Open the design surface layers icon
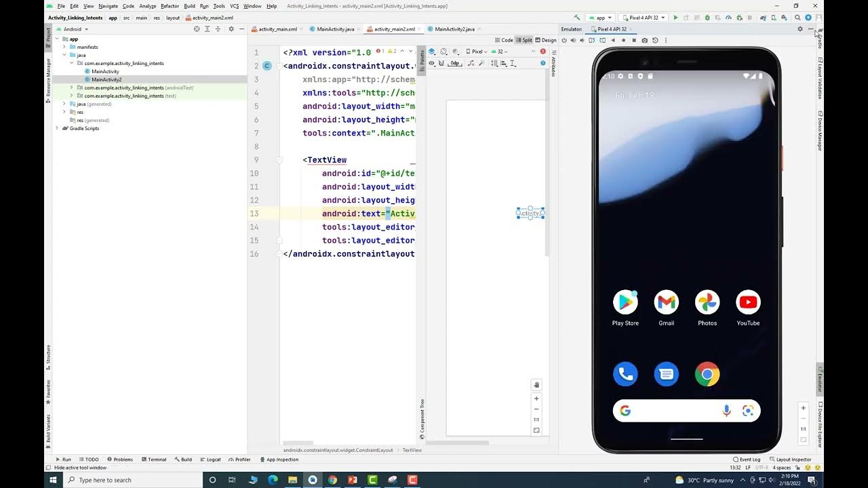 pos(432,52)
